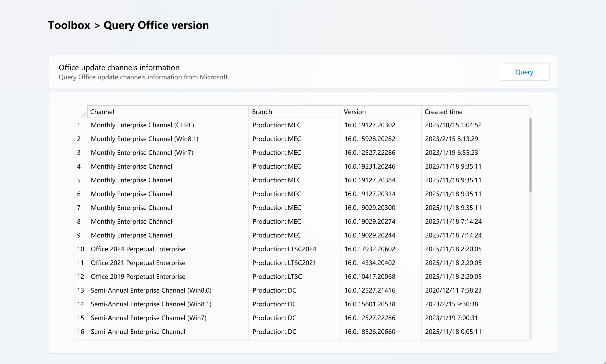Click the Toolbox breadcrumb link
Screen dimensions: 606x364
69,25
